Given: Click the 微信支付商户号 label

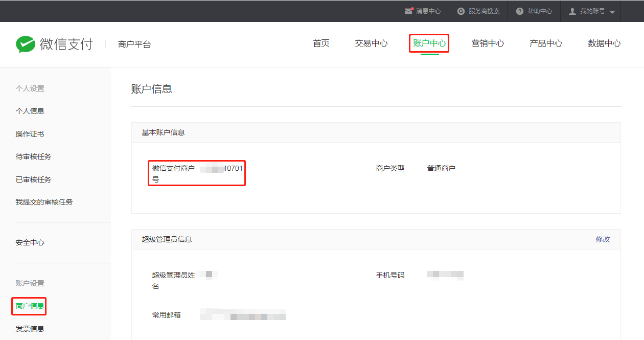Looking at the screenshot, I should 174,174.
